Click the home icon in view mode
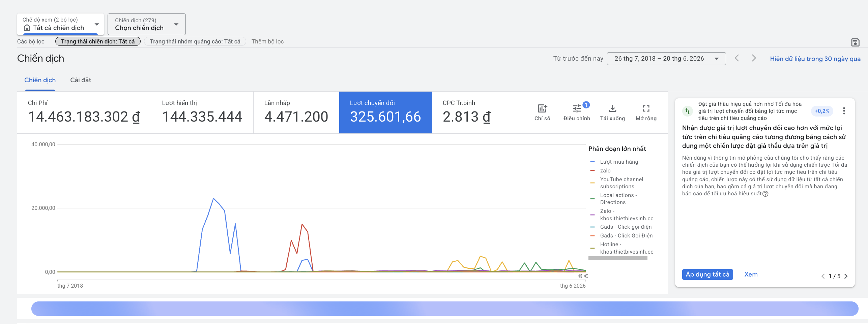 [x=27, y=28]
